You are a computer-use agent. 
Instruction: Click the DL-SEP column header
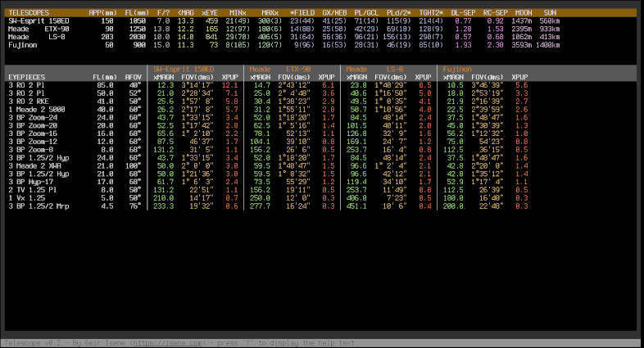point(463,13)
